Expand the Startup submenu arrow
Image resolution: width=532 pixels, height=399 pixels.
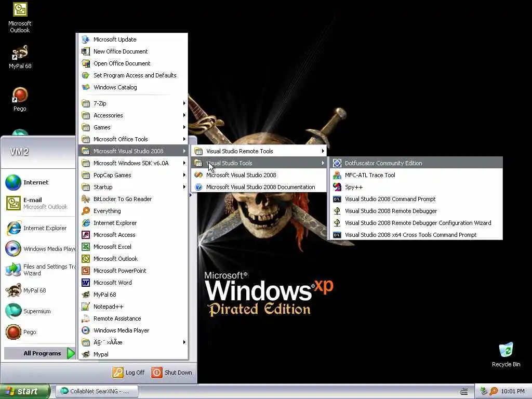[x=184, y=187]
